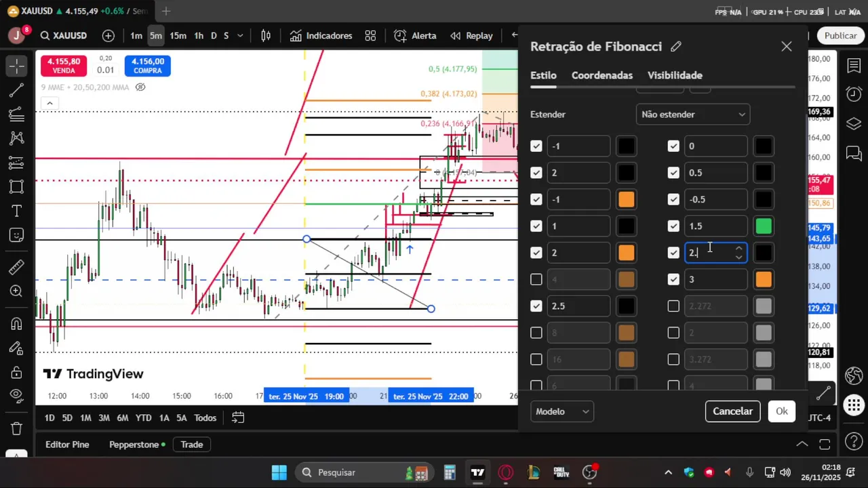Click the Cancelar button
Viewport: 868px width, 488px height.
click(x=732, y=411)
